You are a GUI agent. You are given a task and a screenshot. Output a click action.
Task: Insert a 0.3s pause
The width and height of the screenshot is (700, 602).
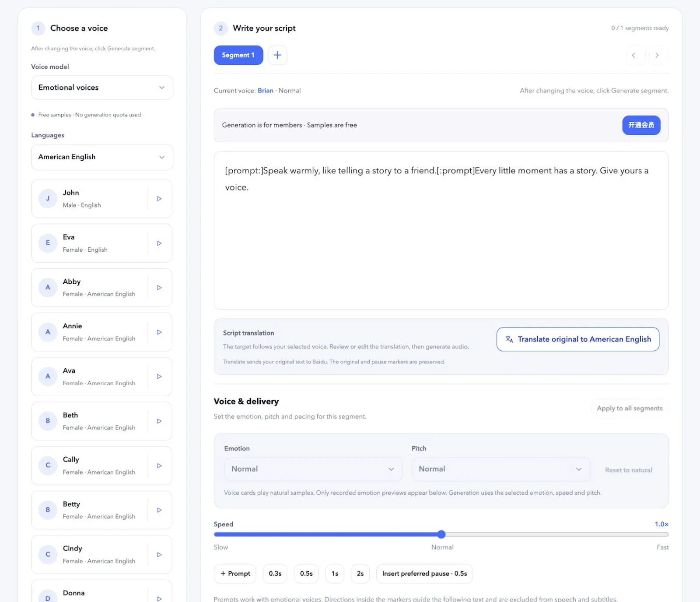pos(275,574)
